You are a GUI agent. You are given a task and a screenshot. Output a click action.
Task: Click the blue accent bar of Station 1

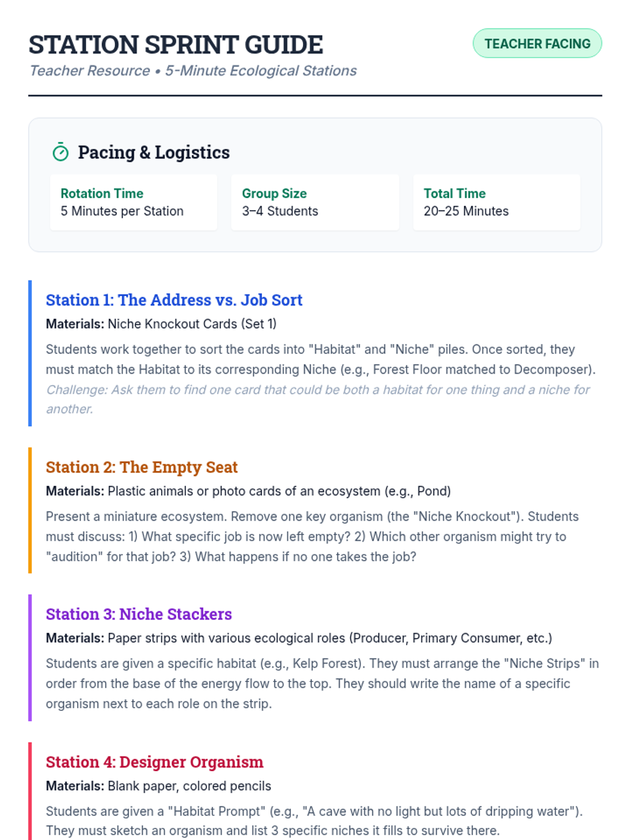(x=30, y=353)
